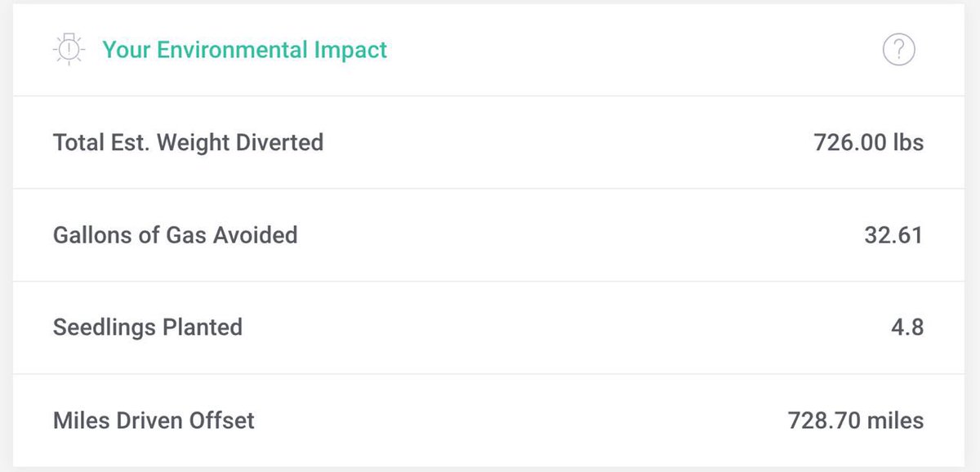Select the Gallons of Gas Avoided label
The height and width of the screenshot is (472, 980).
pos(175,235)
